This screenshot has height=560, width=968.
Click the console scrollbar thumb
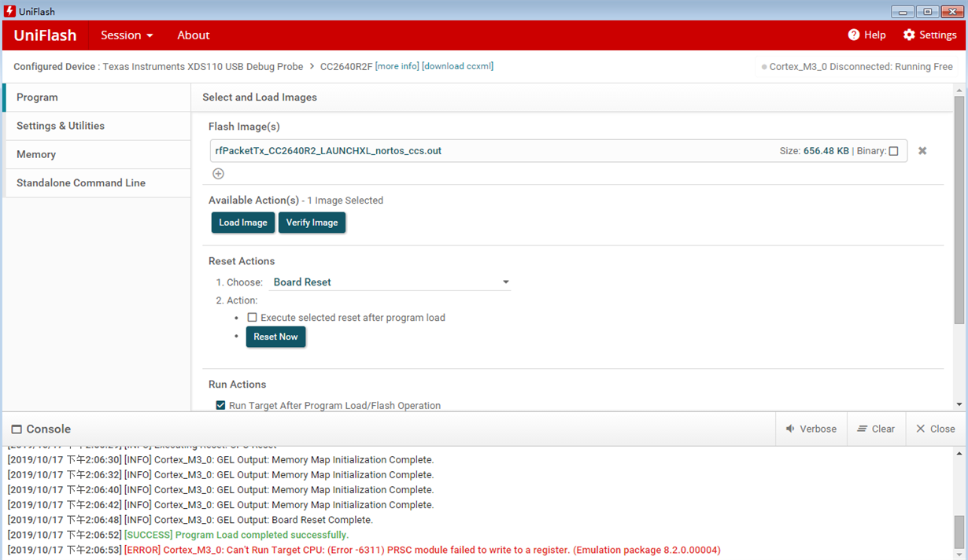[959, 533]
